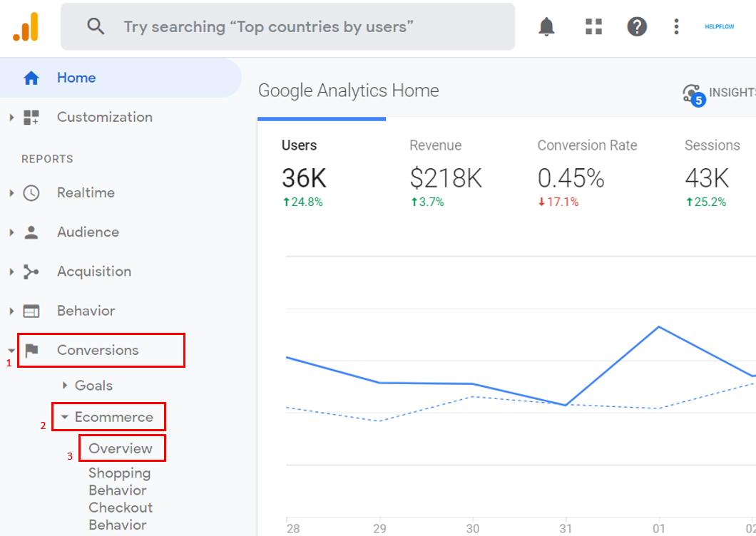Open the notifications bell
Image resolution: width=756 pixels, height=536 pixels.
(x=546, y=26)
